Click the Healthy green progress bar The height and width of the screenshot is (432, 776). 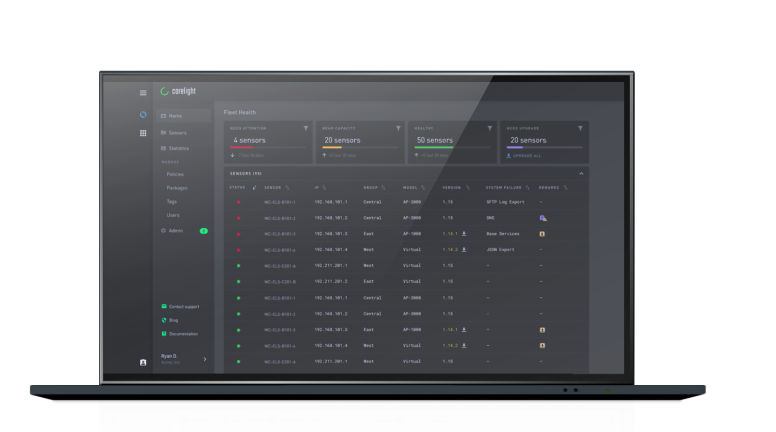point(434,147)
